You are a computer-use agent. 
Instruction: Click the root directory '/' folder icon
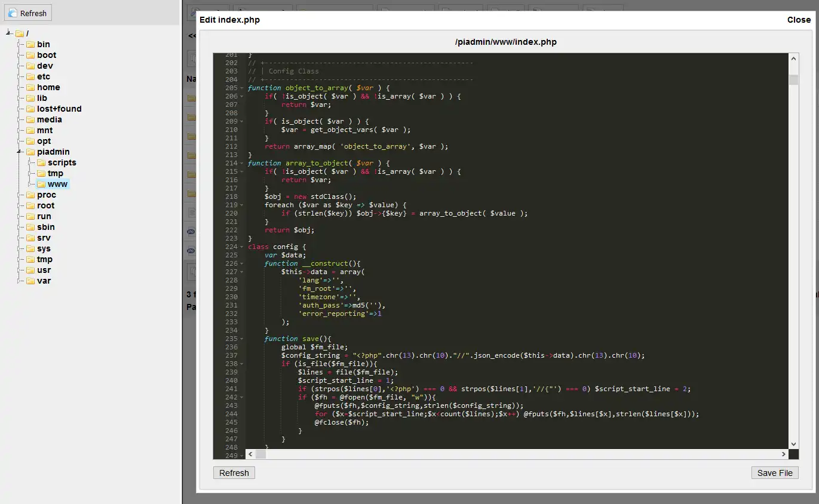(x=19, y=33)
